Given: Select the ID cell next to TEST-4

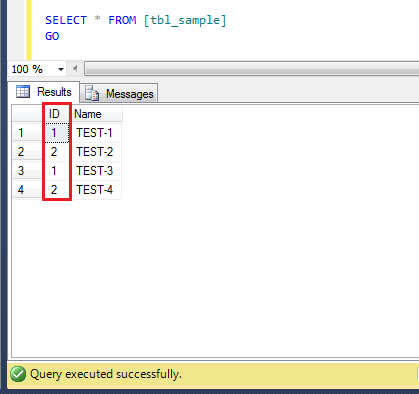Looking at the screenshot, I should (56, 190).
